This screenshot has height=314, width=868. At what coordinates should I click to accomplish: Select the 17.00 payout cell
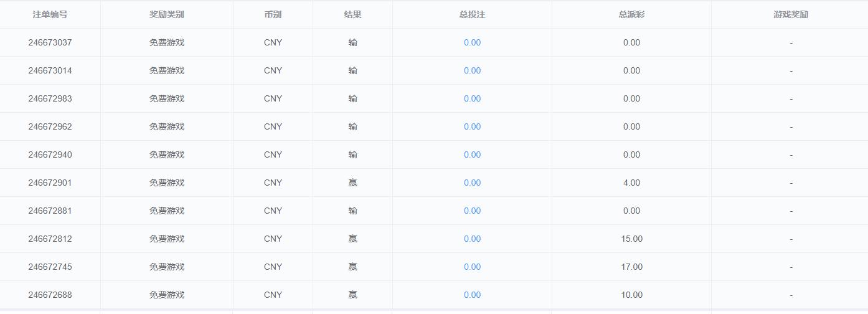click(x=631, y=267)
